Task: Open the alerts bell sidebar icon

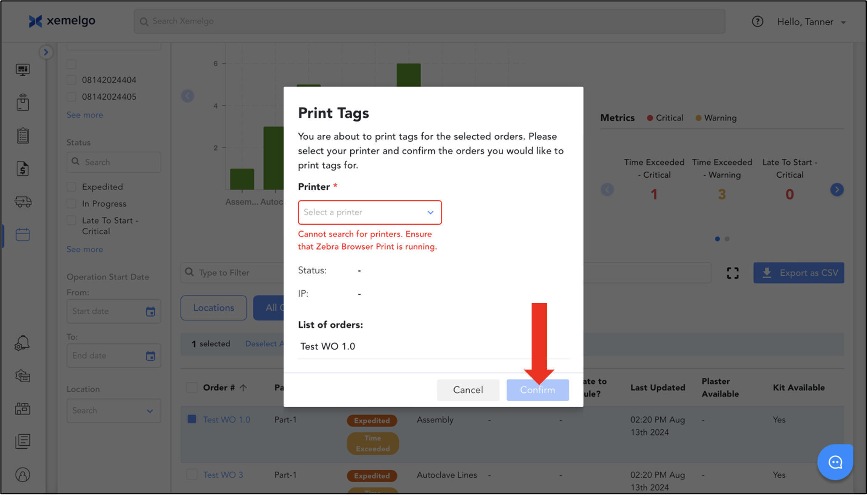Action: (x=22, y=343)
